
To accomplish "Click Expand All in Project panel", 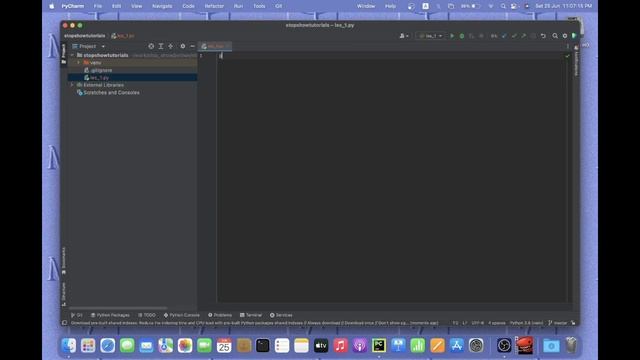I will tap(161, 46).
